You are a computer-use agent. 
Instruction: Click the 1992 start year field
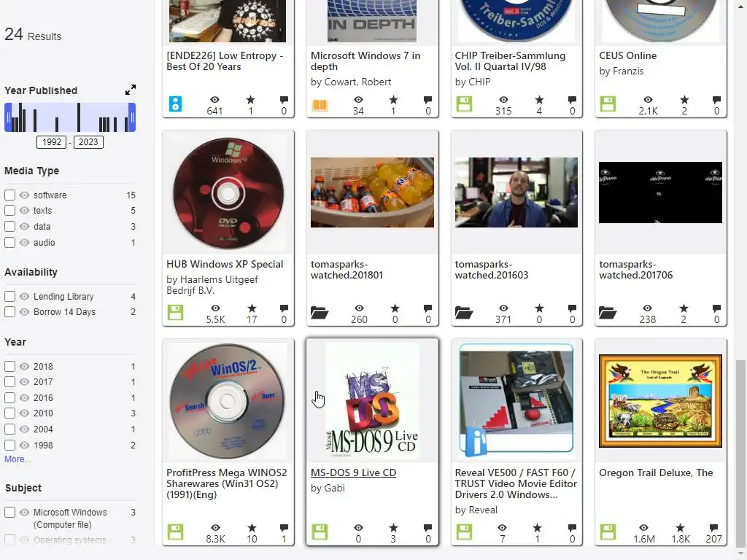[52, 142]
